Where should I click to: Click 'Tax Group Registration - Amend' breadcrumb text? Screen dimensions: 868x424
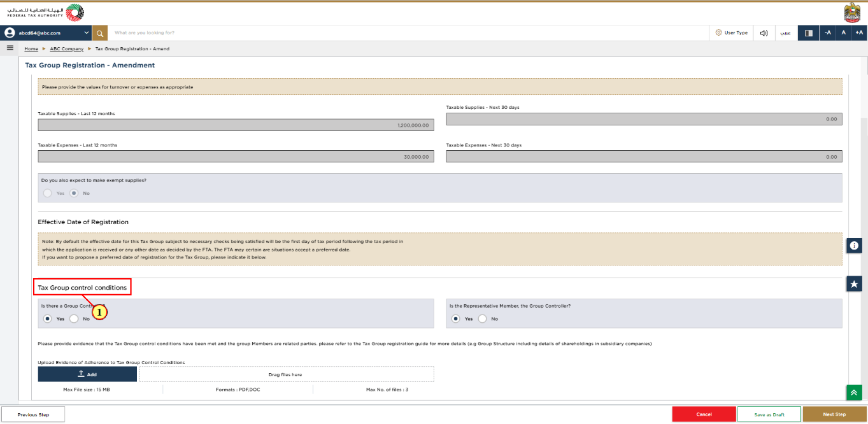click(x=132, y=49)
